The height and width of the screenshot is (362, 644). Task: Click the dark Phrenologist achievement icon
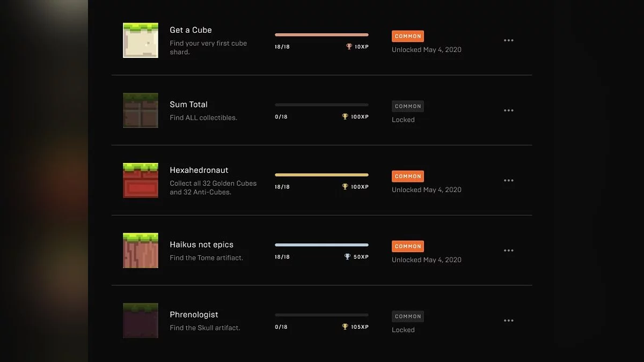(x=141, y=321)
